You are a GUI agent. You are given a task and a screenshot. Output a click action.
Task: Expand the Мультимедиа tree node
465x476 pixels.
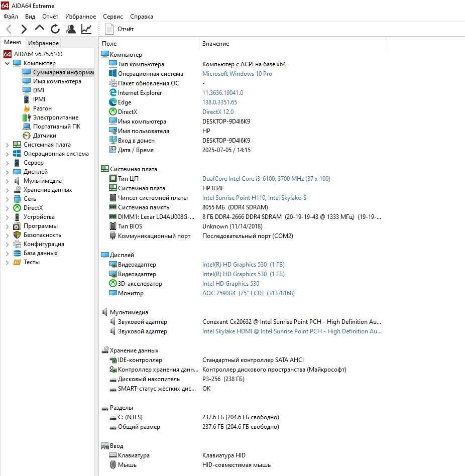point(8,181)
